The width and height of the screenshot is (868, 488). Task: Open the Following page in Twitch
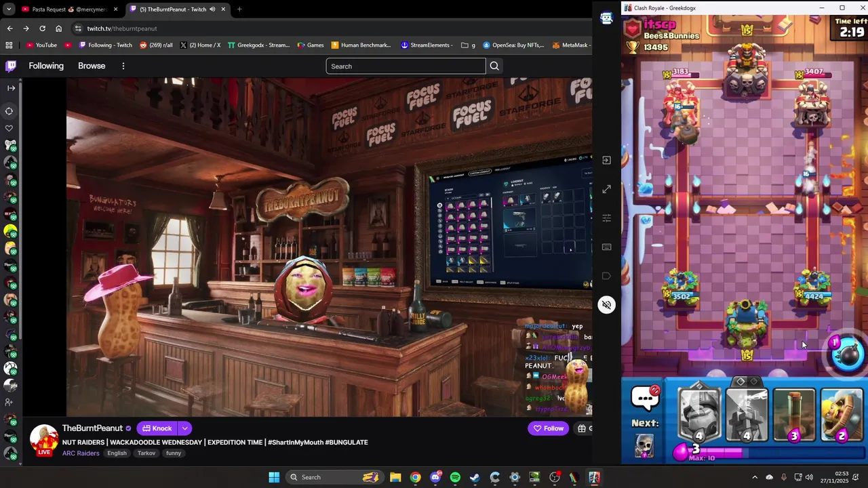[46, 66]
